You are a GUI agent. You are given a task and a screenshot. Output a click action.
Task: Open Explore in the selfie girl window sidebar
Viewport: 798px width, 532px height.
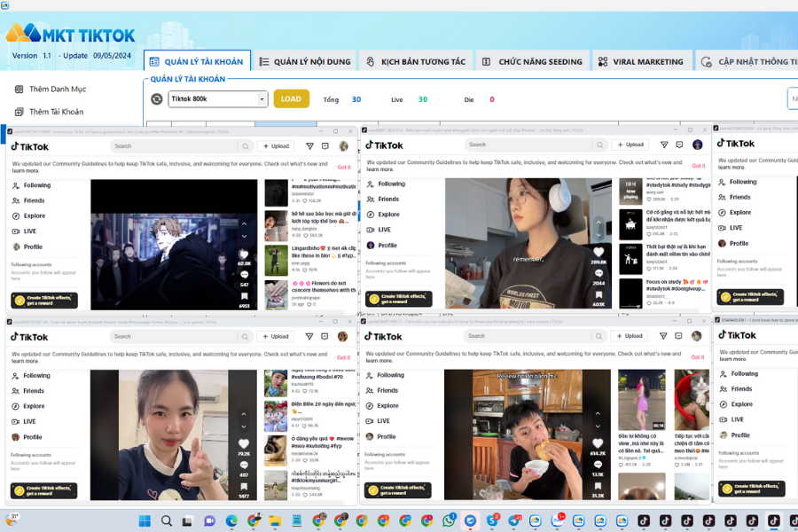(28, 406)
